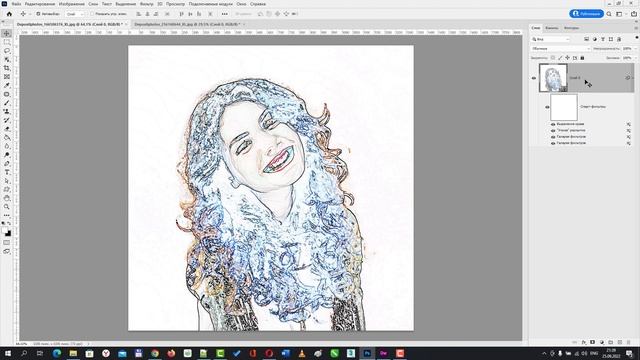This screenshot has width=640, height=360.
Task: Open options bar more-options ellipsis
Action: pyautogui.click(x=224, y=14)
